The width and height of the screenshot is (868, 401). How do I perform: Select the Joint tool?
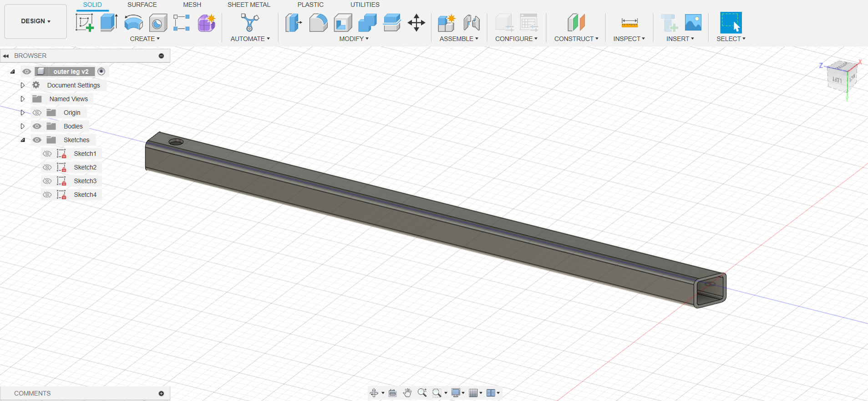point(472,22)
